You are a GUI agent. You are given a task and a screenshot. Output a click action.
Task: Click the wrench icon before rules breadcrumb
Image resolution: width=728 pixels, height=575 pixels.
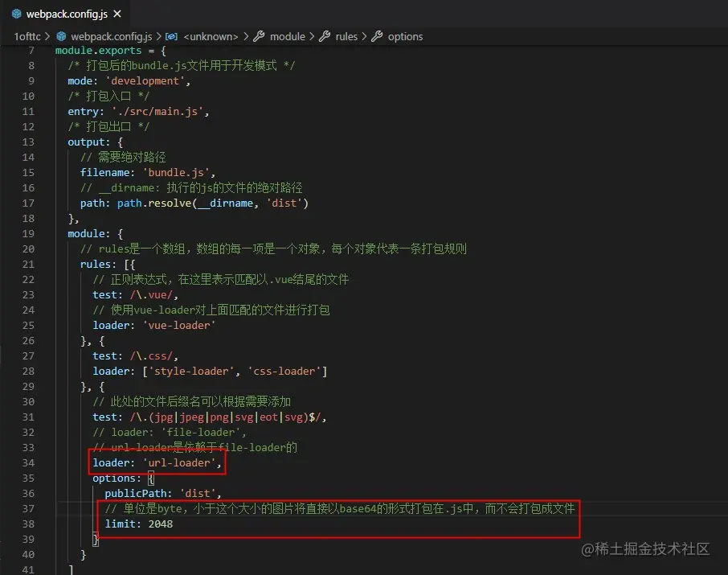325,36
